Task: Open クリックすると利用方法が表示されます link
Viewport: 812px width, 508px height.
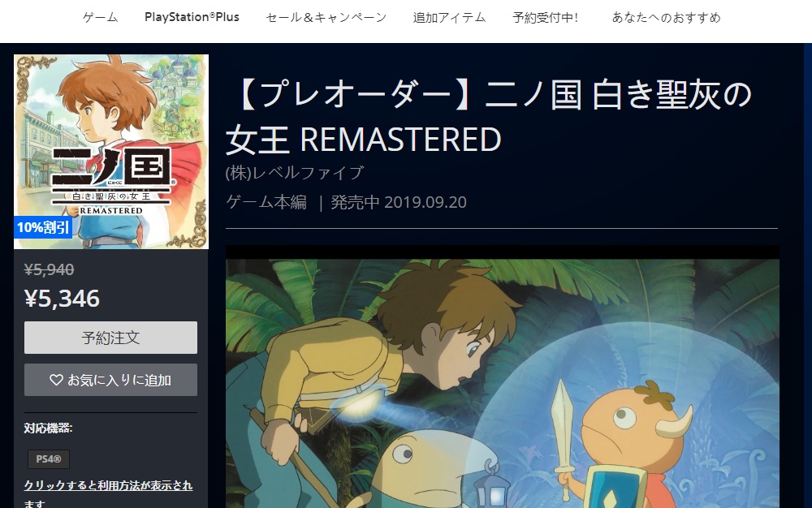Action: [108, 493]
